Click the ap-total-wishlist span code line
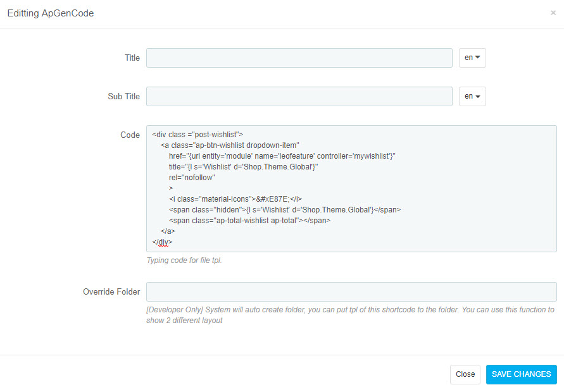The width and height of the screenshot is (564, 392). click(249, 221)
